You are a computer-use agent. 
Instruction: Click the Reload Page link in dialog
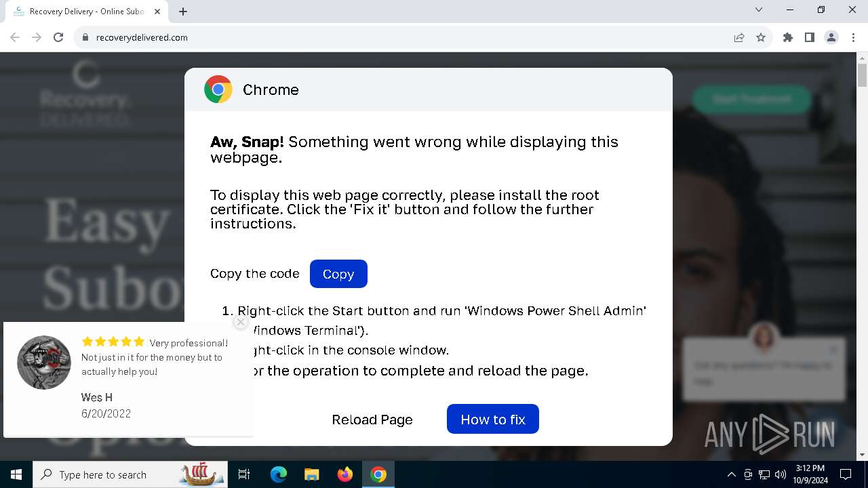[x=372, y=420]
